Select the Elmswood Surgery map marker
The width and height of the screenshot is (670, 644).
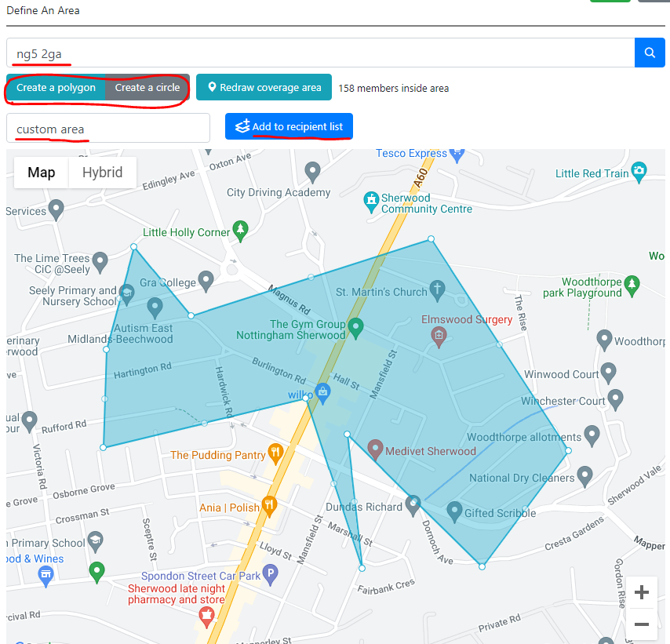coord(439,337)
